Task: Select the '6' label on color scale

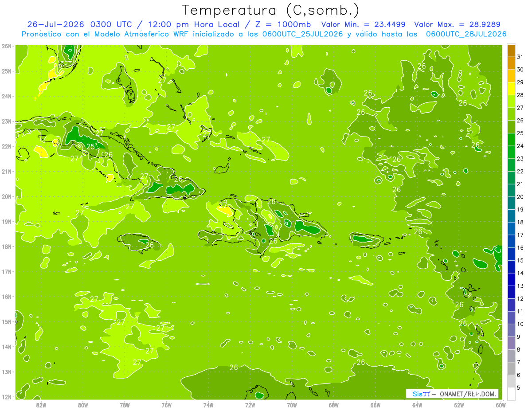Action: pyautogui.click(x=519, y=375)
